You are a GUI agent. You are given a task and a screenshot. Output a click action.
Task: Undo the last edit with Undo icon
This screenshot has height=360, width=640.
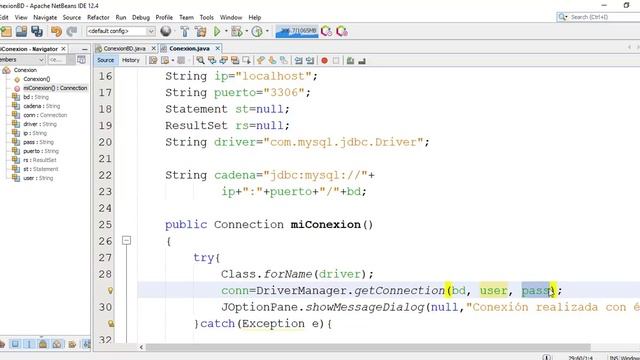click(x=56, y=31)
